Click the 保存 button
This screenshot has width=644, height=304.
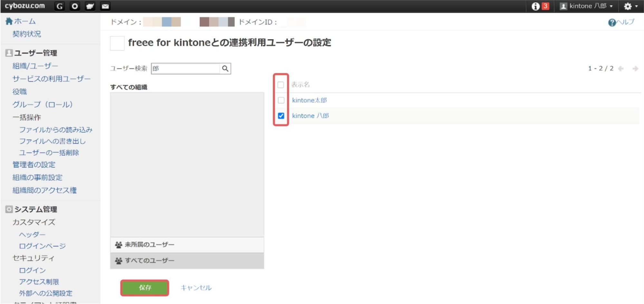tap(145, 288)
